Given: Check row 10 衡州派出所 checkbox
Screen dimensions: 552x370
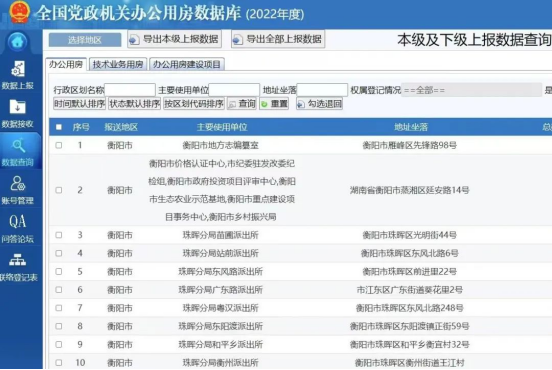Looking at the screenshot, I should (x=59, y=363).
